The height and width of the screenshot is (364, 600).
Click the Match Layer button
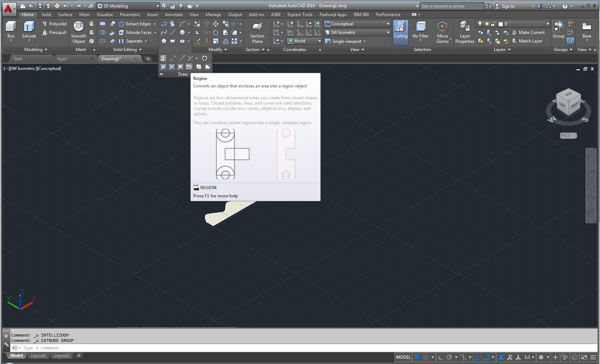[x=527, y=41]
